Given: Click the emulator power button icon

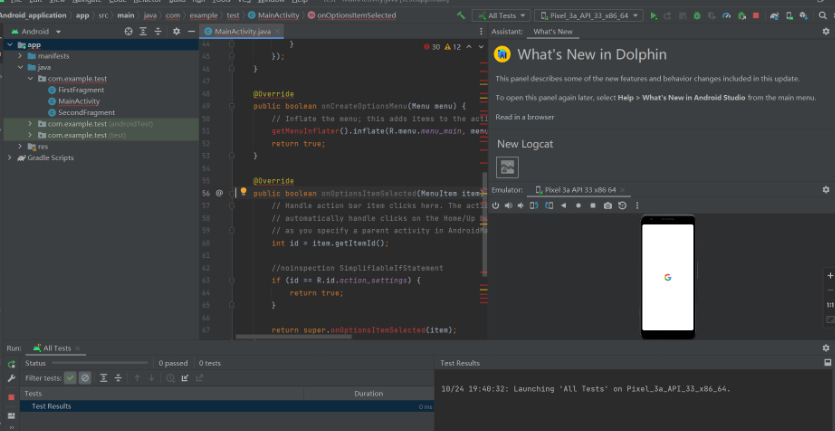Looking at the screenshot, I should point(495,206).
